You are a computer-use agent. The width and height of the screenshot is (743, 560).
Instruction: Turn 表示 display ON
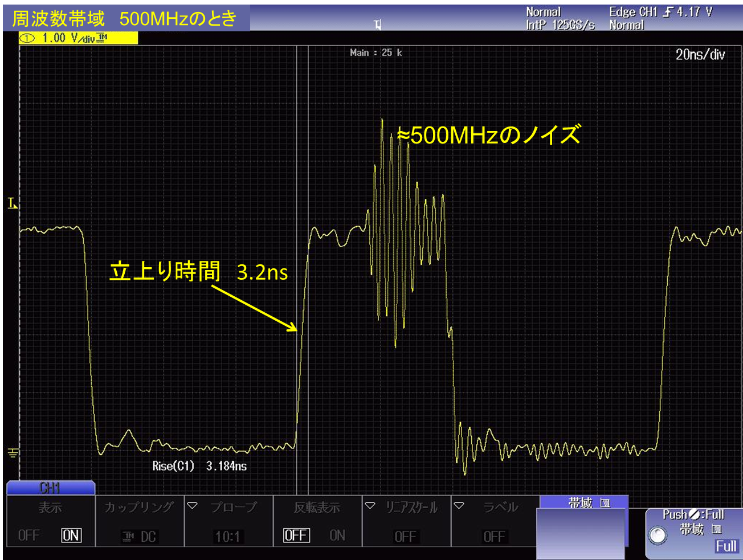(x=71, y=536)
